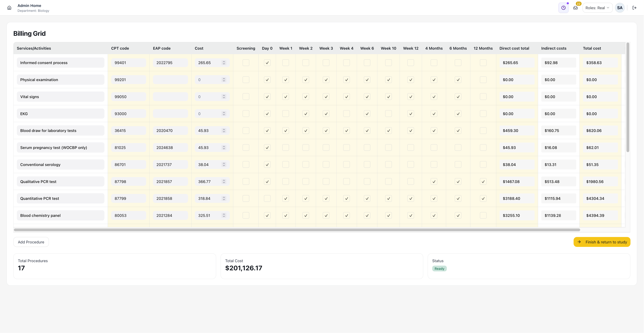
Task: Open the clock history icon
Action: [x=563, y=8]
